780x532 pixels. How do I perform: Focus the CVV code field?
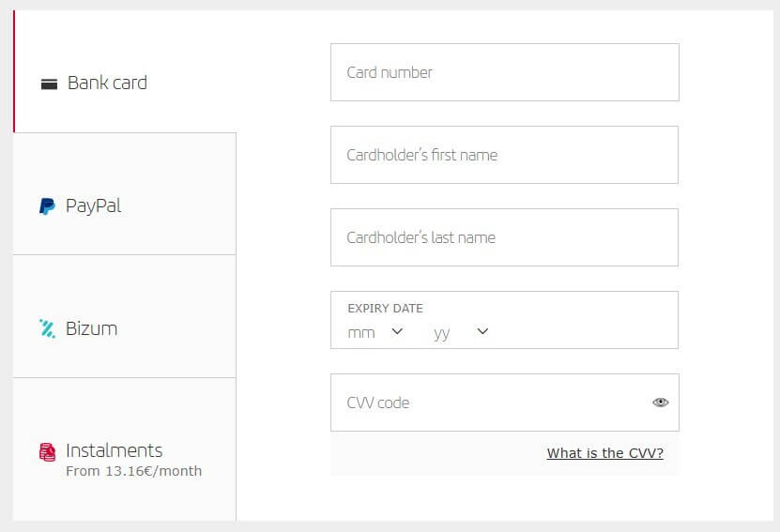click(x=505, y=403)
